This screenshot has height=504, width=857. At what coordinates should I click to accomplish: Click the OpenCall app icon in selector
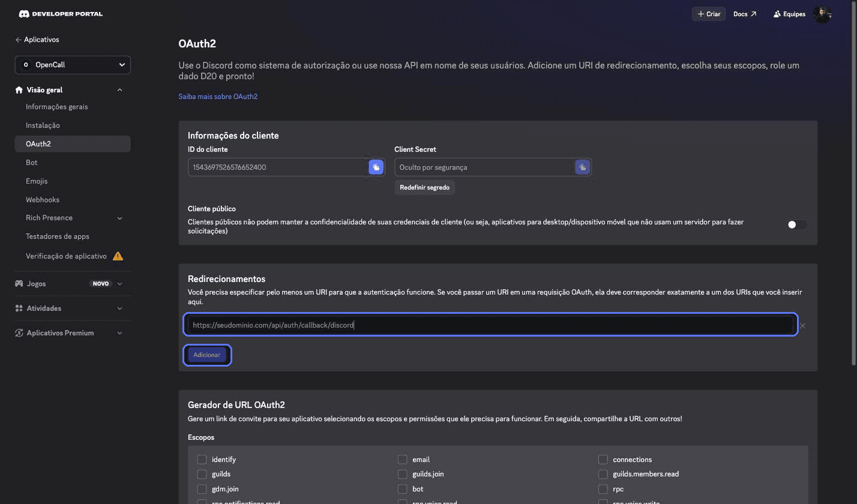click(x=25, y=65)
